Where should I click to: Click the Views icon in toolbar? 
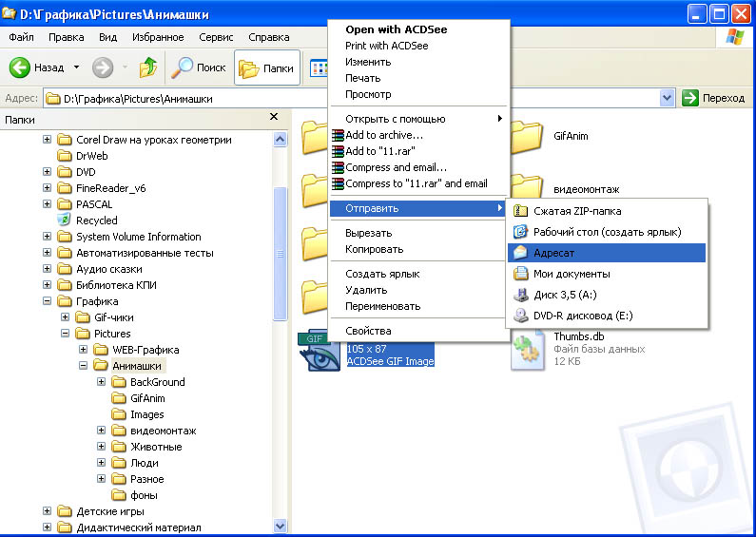[x=319, y=68]
